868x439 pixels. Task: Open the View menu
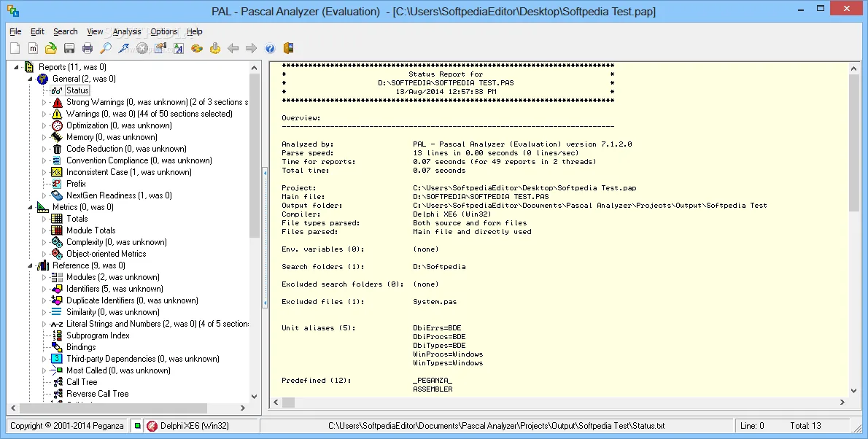(x=95, y=31)
